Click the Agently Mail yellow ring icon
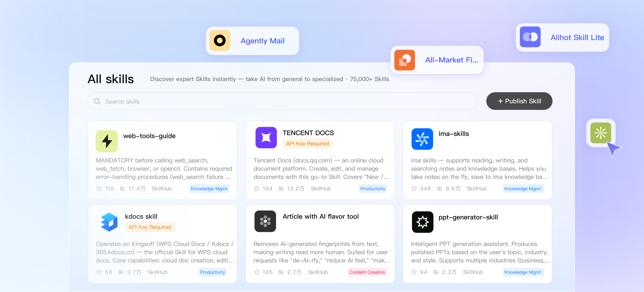The width and height of the screenshot is (644, 292). click(x=220, y=41)
